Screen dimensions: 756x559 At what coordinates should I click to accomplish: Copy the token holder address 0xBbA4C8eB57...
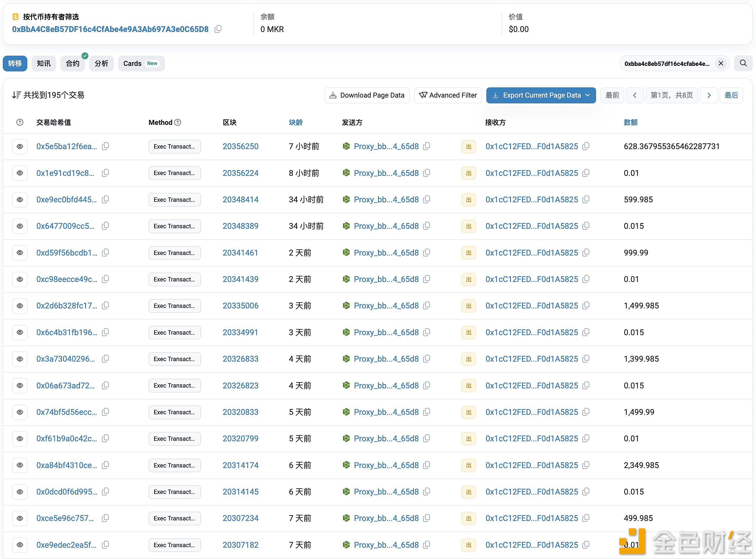coord(218,29)
